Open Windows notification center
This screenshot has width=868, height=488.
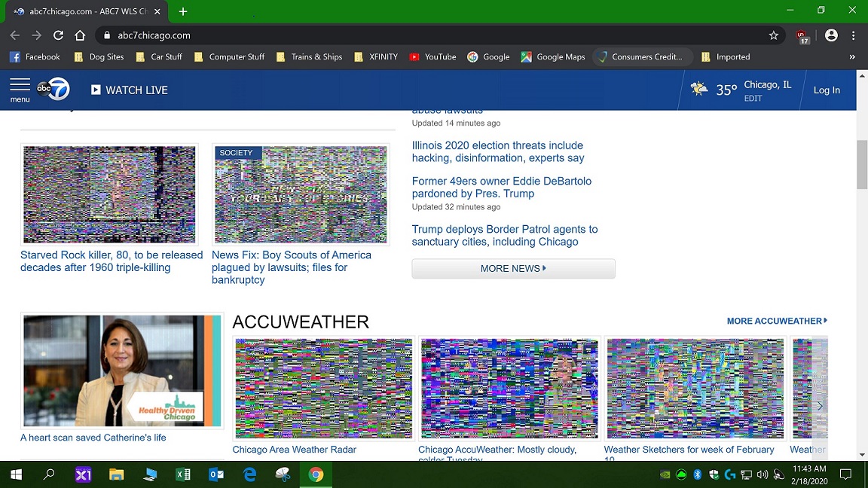845,474
